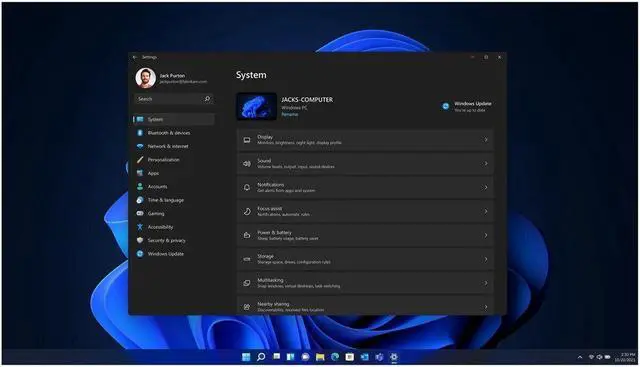Click the desktop wallpaper thumbnail
640x367 pixels.
pyautogui.click(x=257, y=107)
